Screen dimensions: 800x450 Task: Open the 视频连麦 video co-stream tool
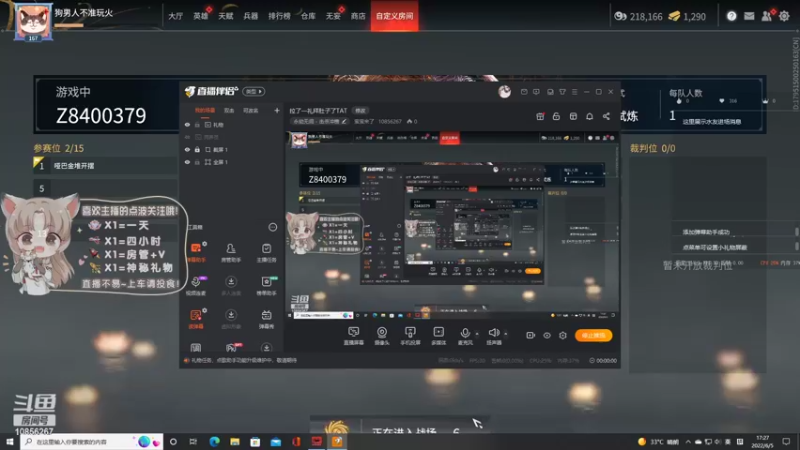[x=196, y=285]
